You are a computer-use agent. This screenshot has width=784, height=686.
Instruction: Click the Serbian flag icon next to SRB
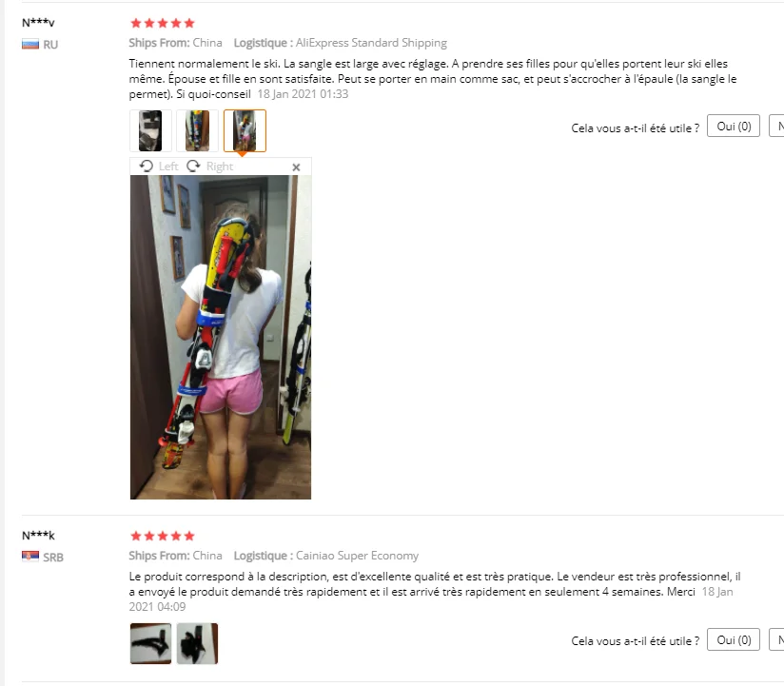pos(30,557)
